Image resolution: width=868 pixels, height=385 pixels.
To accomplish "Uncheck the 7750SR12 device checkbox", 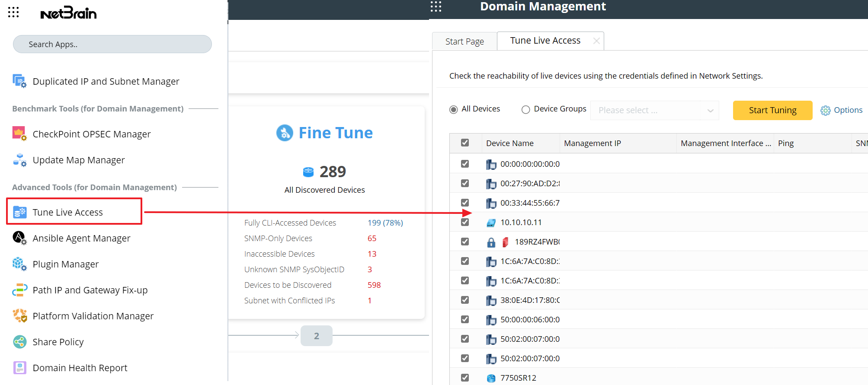I will (x=465, y=378).
